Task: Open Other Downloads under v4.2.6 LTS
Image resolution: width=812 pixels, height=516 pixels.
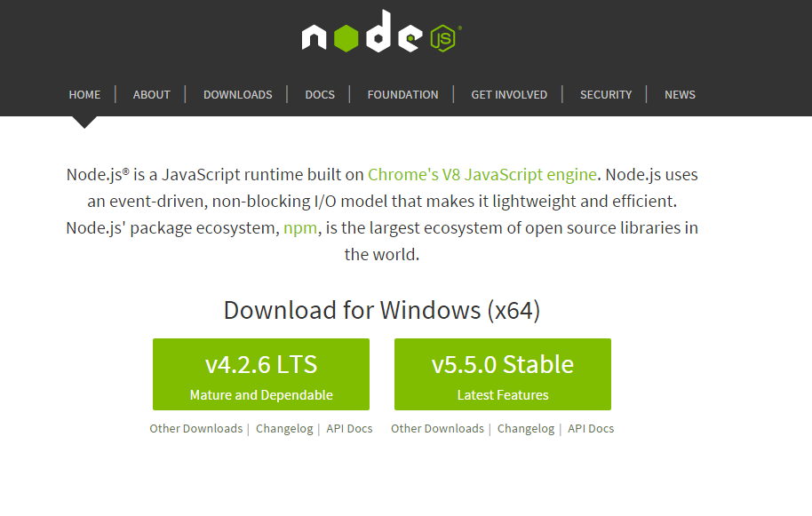Action: click(x=195, y=429)
